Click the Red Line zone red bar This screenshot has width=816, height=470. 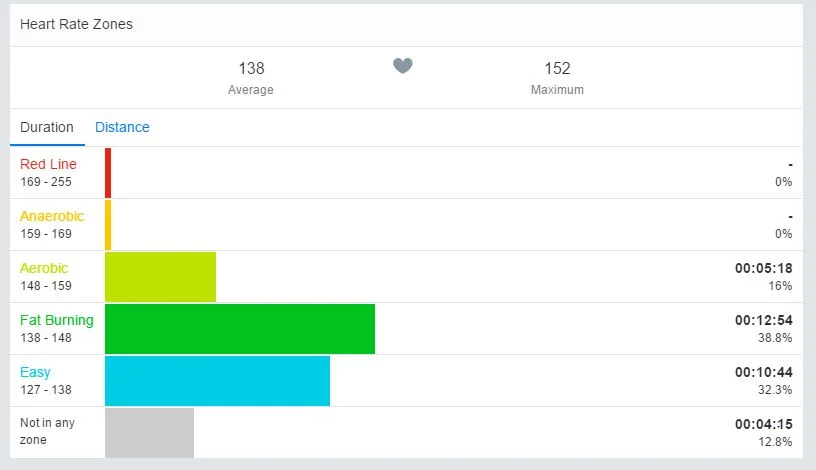point(108,173)
